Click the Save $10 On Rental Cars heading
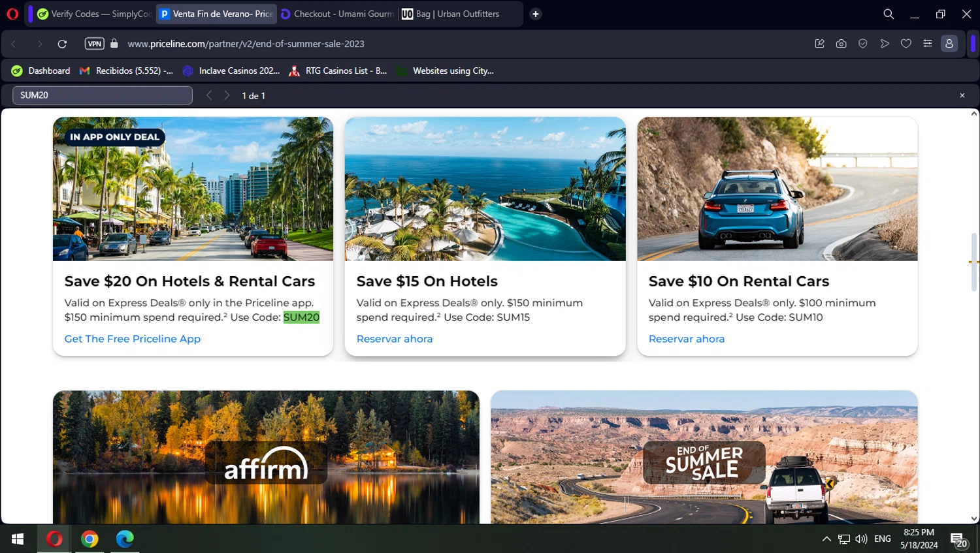 739,281
